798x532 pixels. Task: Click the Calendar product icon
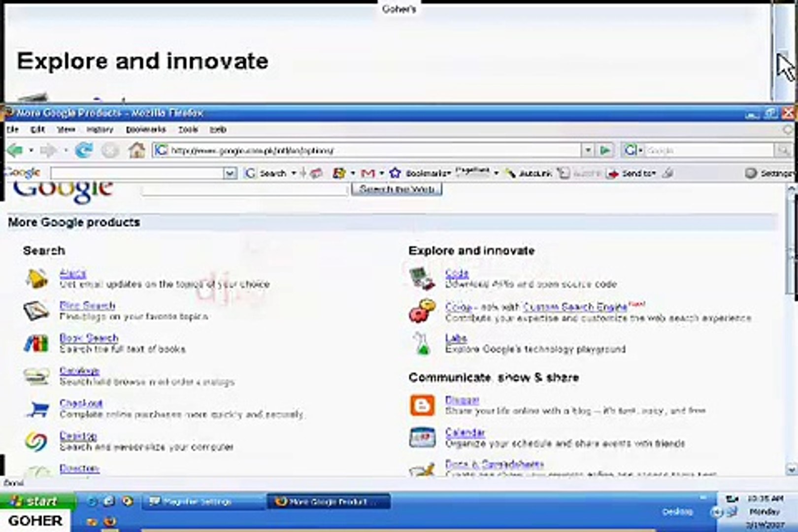(423, 437)
